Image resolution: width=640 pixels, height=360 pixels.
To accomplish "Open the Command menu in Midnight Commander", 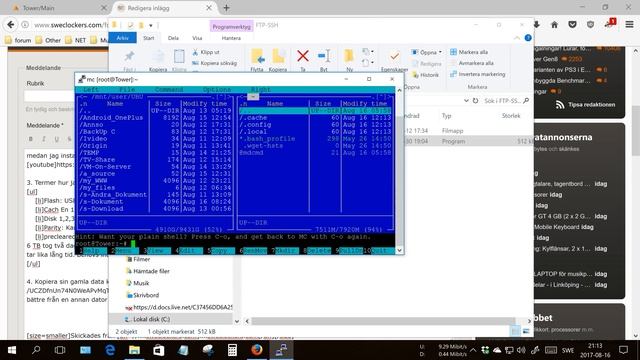I will click(x=169, y=89).
